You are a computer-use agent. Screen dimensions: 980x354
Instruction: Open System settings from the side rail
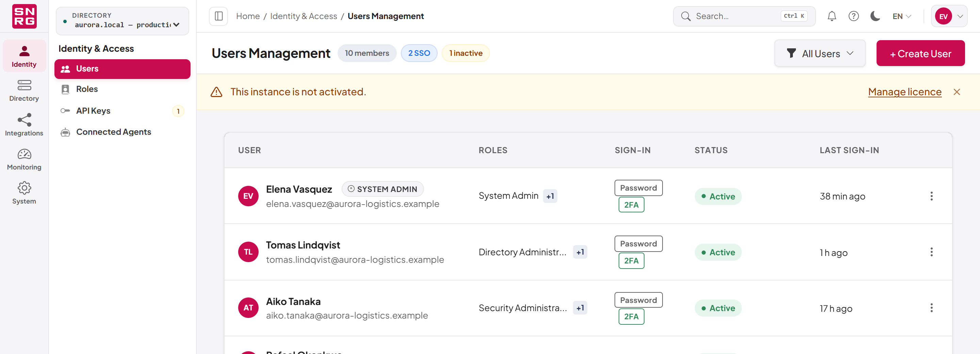pos(24,193)
